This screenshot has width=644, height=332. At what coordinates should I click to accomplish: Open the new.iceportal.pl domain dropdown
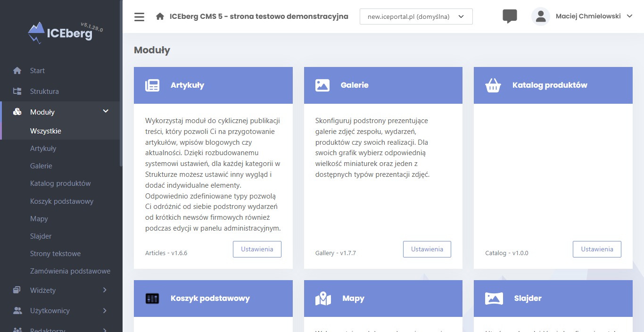pos(416,17)
